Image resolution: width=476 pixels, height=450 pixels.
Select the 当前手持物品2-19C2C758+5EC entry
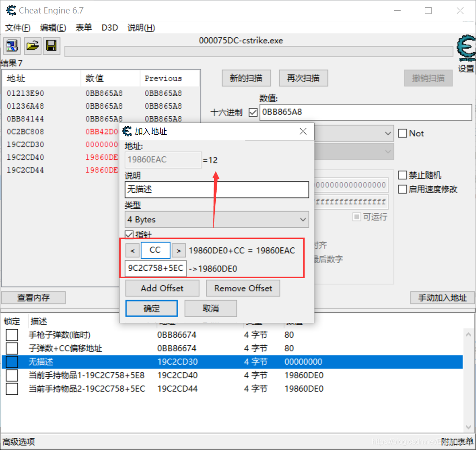click(x=232, y=388)
